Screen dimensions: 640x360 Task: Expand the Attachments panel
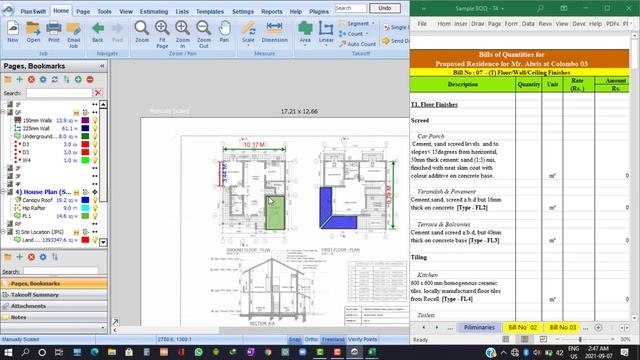point(54,306)
